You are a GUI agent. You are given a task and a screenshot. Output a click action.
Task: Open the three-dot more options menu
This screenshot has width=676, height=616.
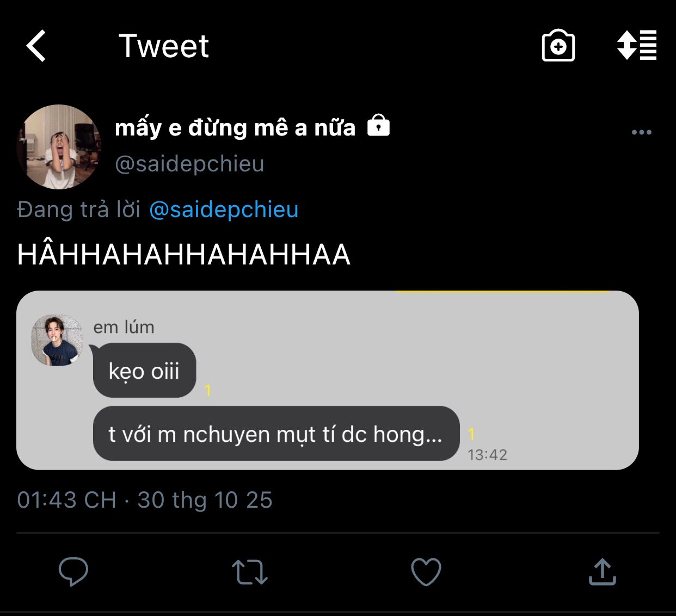tap(641, 132)
